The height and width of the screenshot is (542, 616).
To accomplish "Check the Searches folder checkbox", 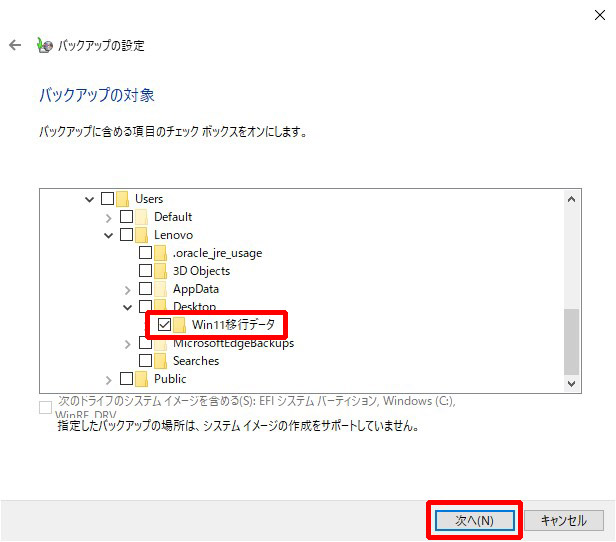I will click(145, 361).
